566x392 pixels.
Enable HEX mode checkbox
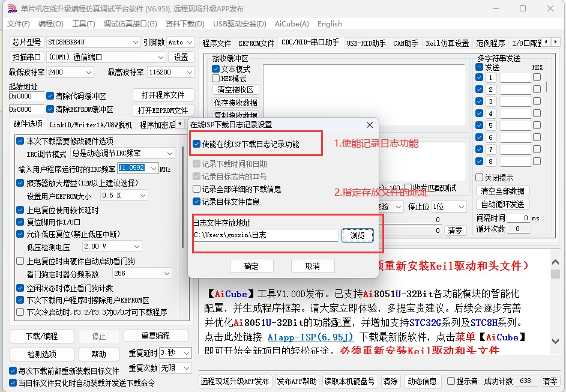[216, 78]
